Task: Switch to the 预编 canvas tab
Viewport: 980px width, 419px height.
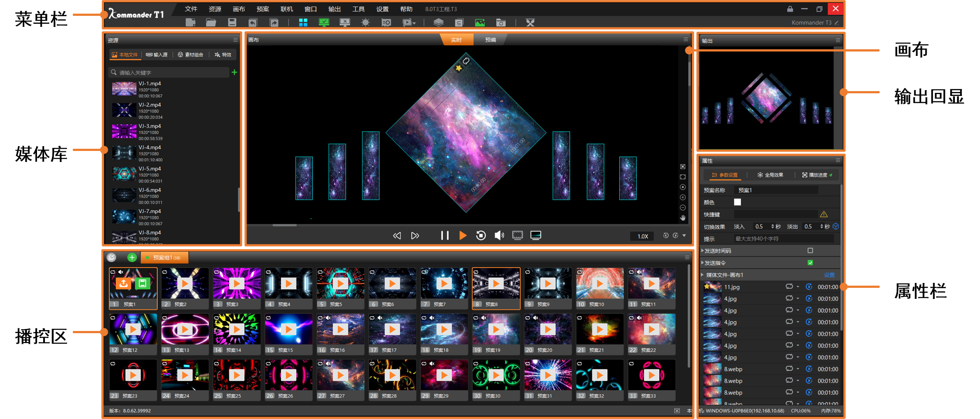Action: [490, 40]
